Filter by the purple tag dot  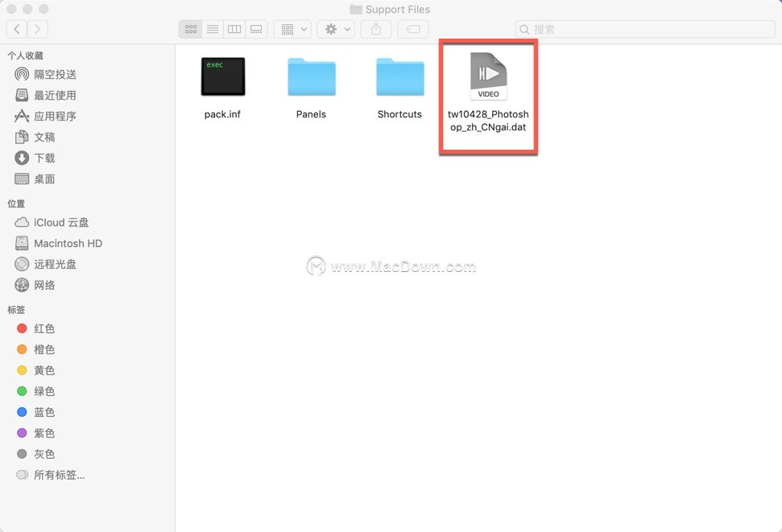(22, 433)
